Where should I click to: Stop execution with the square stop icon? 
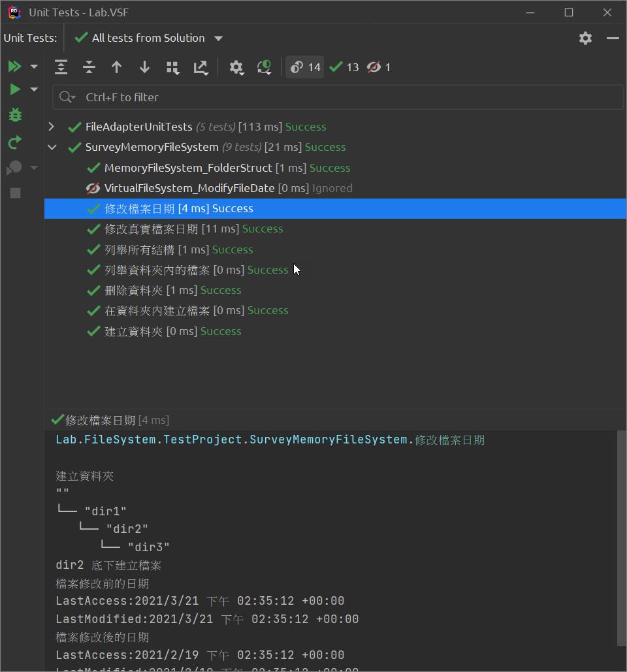pos(16,193)
